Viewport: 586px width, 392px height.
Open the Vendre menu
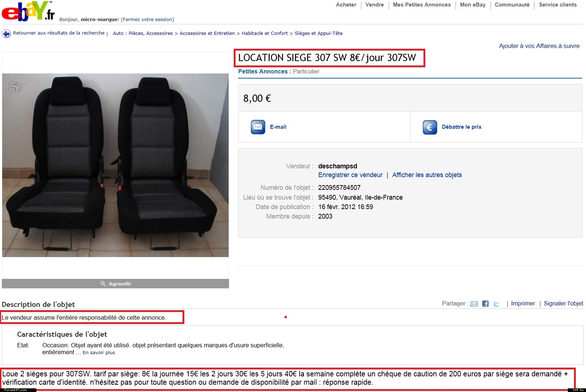point(374,5)
